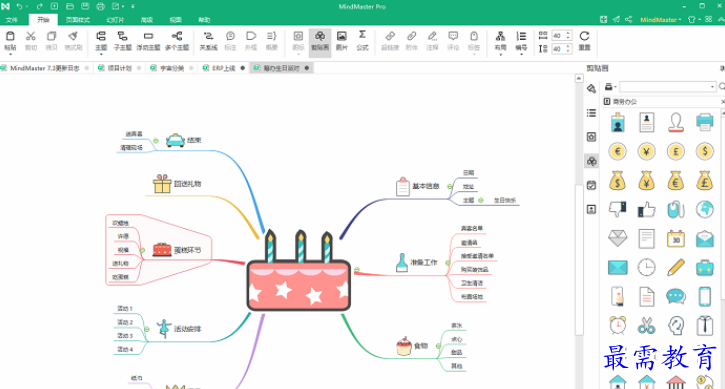Switch to the 幻灯片 slideshow tab

(x=115, y=20)
